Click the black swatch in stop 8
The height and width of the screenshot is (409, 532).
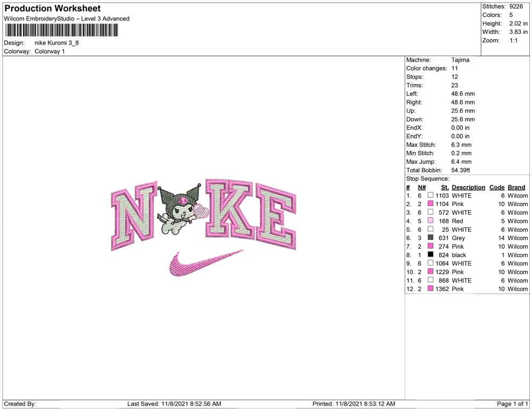click(430, 254)
